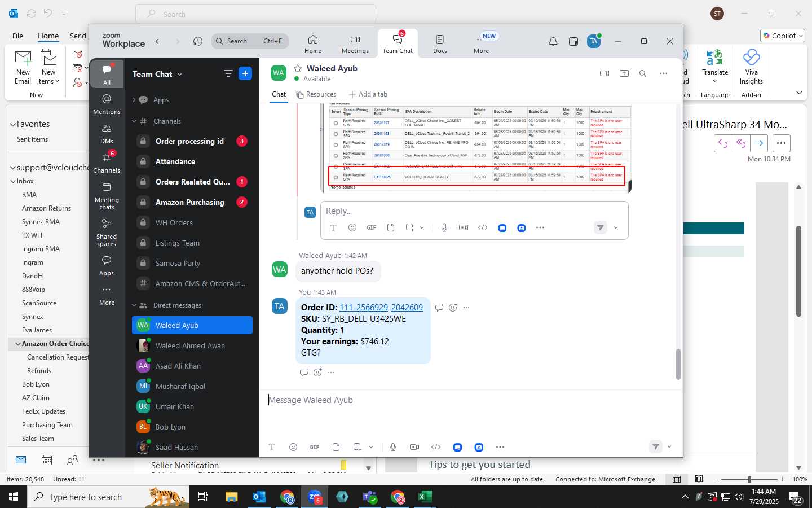Collapse the Direct messages section
This screenshot has height=508, width=812.
pos(134,305)
